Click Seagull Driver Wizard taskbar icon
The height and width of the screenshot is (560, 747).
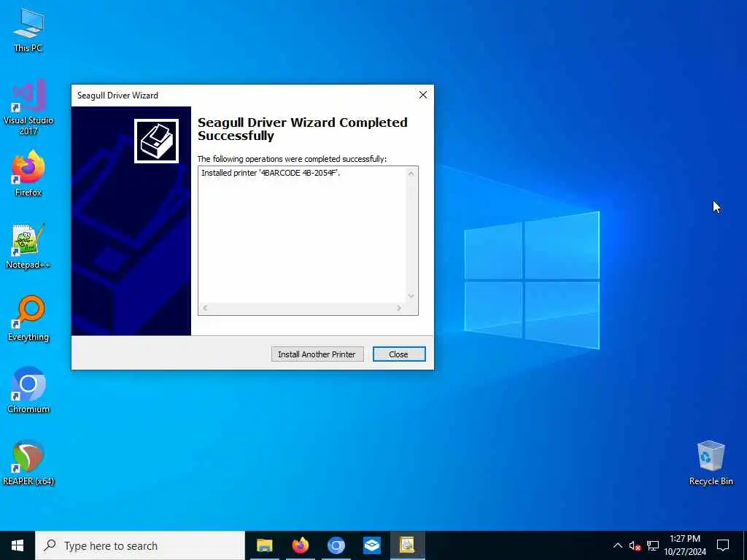[x=407, y=545]
